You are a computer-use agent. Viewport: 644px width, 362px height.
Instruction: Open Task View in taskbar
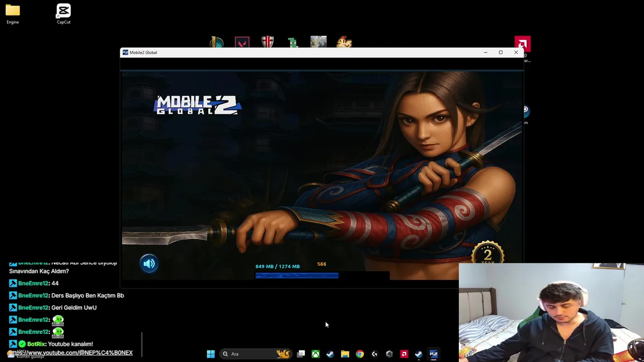301,354
